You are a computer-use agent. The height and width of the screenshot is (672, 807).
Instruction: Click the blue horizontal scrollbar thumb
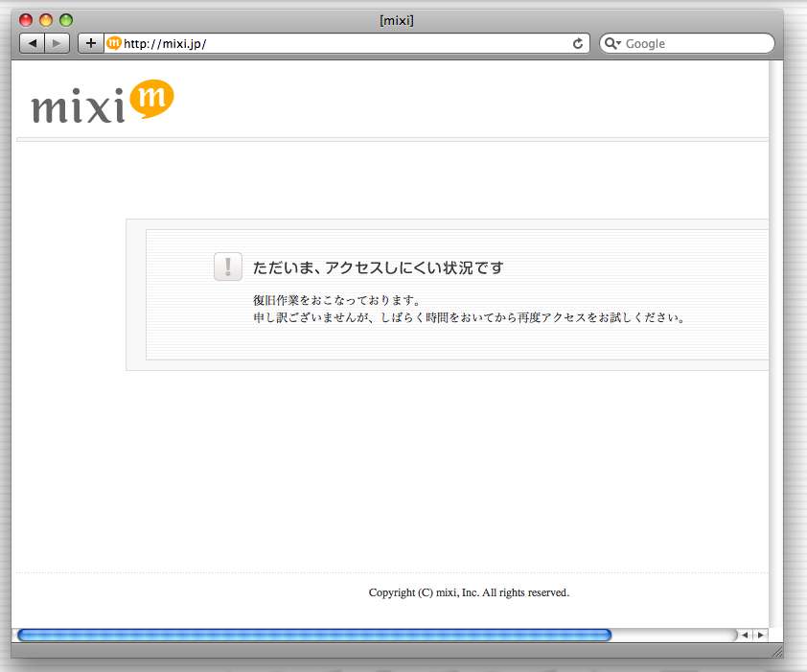(314, 635)
